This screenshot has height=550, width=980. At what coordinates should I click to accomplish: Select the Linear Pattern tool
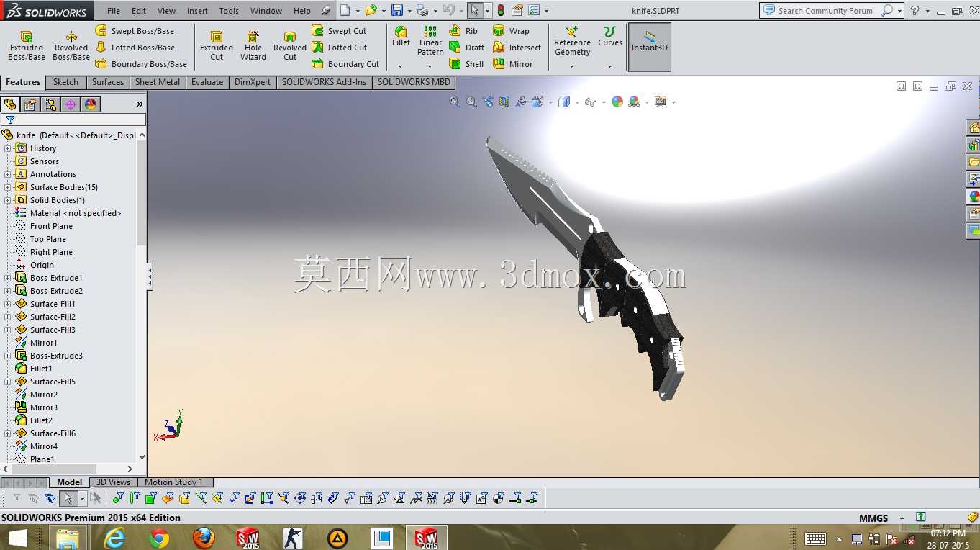pyautogui.click(x=430, y=40)
